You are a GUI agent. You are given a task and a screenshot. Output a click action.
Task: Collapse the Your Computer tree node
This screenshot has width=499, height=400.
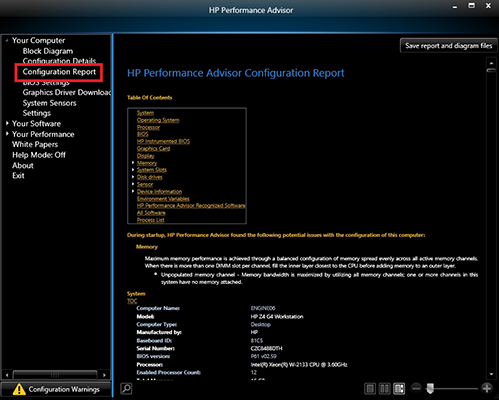tap(7, 41)
